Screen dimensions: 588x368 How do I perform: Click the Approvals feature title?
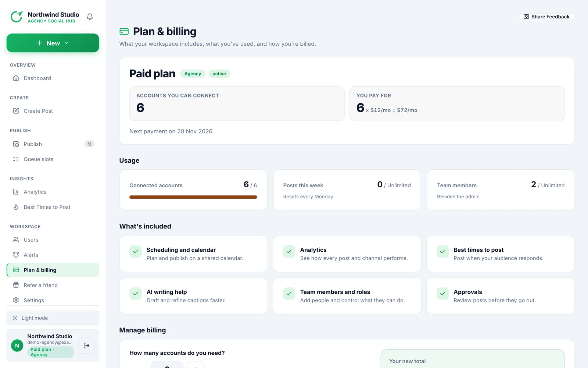pyautogui.click(x=468, y=292)
